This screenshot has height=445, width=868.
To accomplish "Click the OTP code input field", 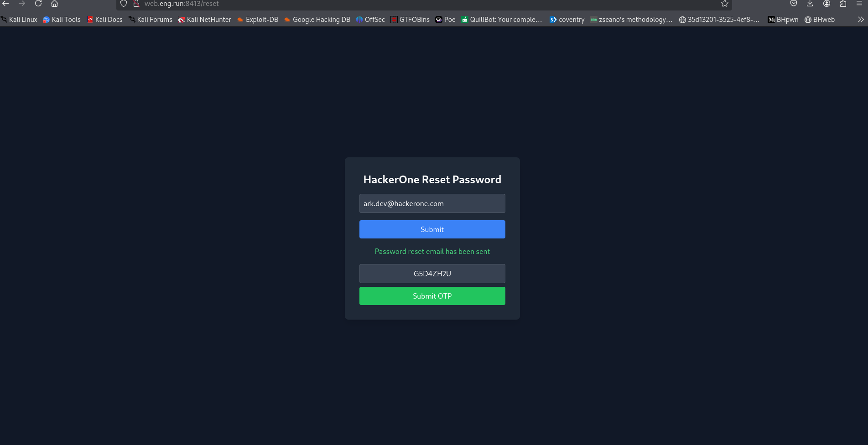I will (432, 274).
